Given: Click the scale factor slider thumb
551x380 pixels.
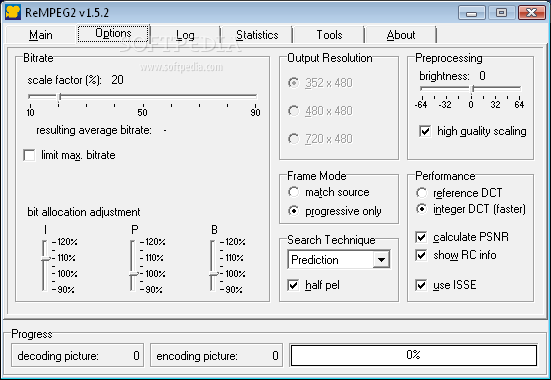Looking at the screenshot, I should (x=59, y=97).
